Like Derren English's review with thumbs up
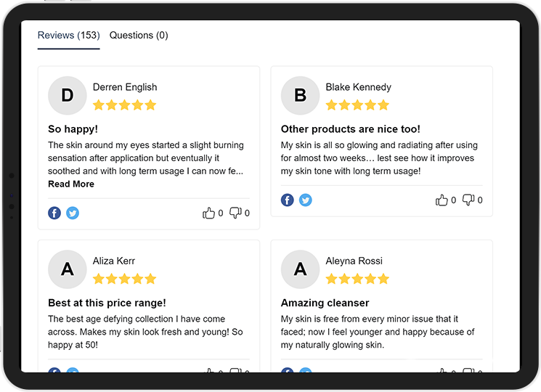 coord(208,213)
